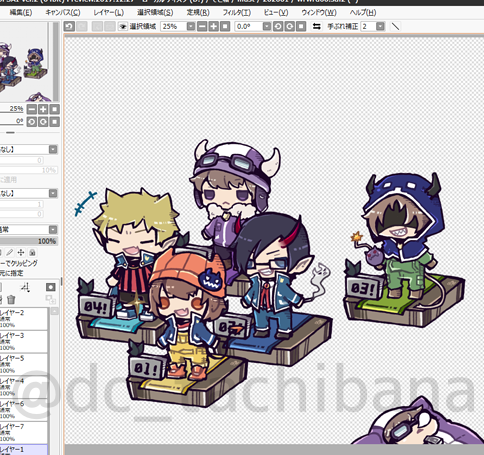The image size is (484, 455).
Task: Open the レイヤー(L) menu
Action: point(109,13)
